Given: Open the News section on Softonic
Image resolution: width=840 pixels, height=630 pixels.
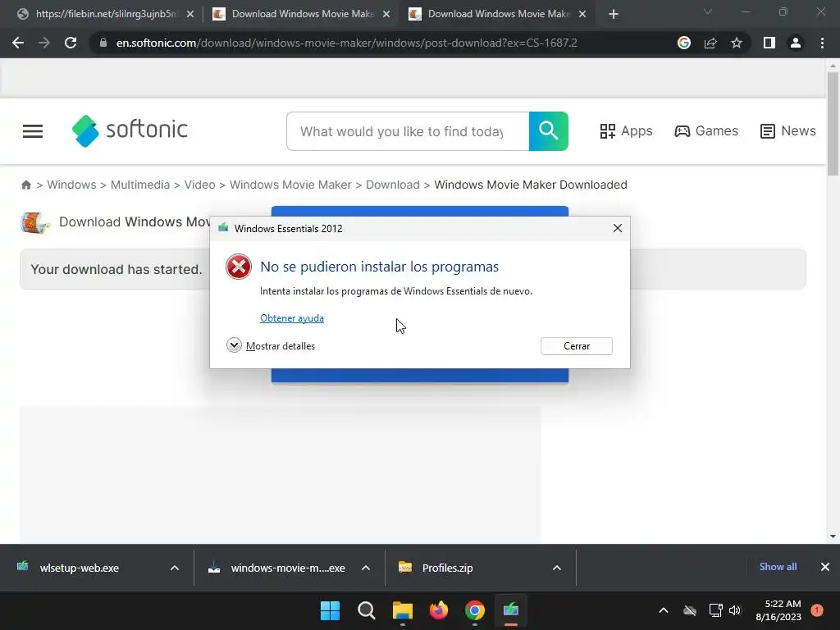Looking at the screenshot, I should coord(787,131).
